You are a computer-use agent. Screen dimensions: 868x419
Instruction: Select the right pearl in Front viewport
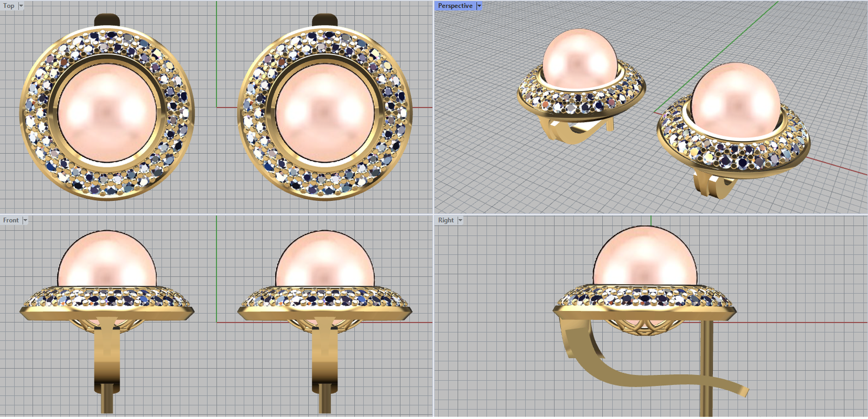coord(324,258)
